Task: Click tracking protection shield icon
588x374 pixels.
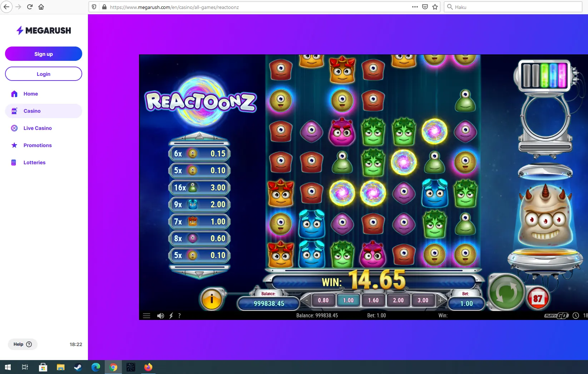Action: tap(94, 7)
